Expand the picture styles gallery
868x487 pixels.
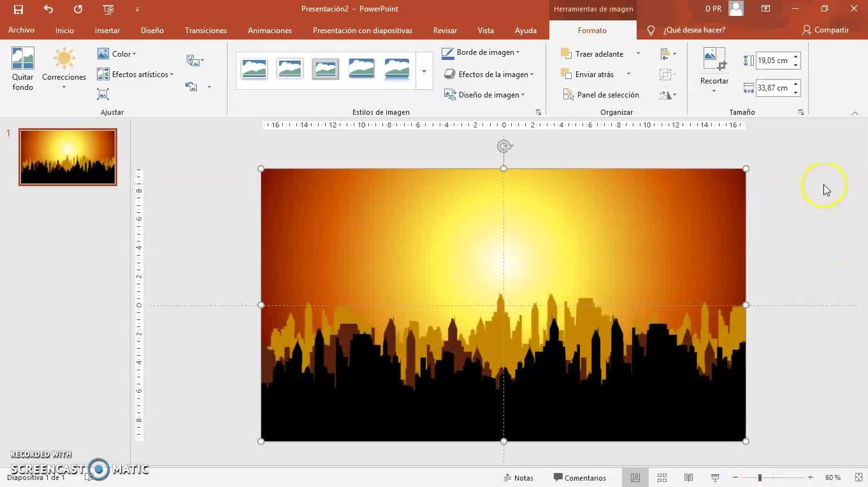point(424,71)
